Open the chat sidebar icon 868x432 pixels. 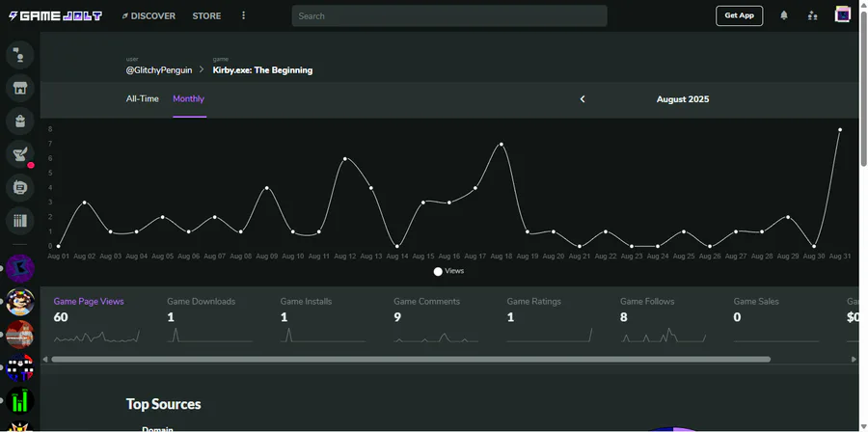(x=20, y=55)
